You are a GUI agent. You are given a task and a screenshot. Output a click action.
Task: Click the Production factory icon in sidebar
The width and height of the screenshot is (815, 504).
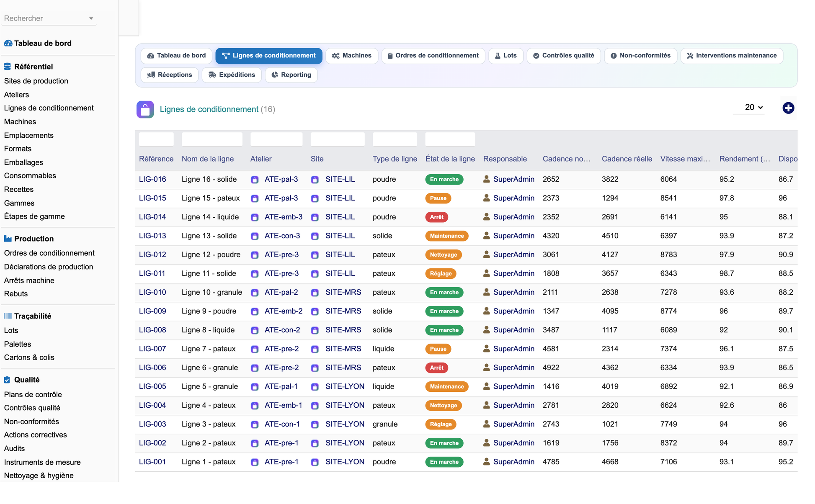pyautogui.click(x=8, y=239)
